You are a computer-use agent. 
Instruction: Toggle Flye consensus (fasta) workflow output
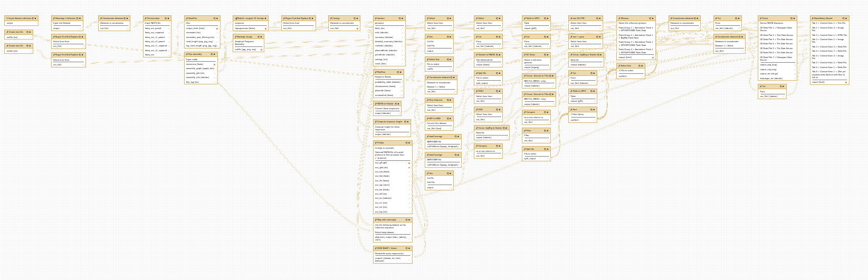214,64
